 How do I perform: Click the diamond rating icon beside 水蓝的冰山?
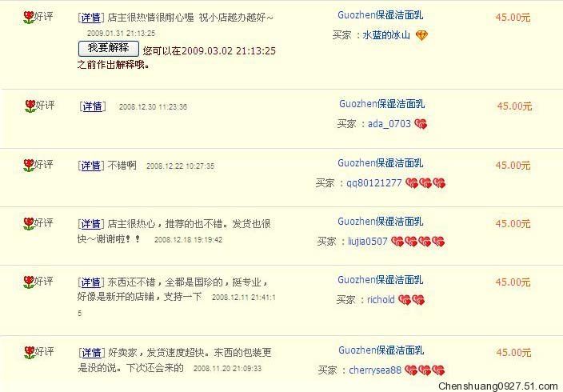pos(422,35)
